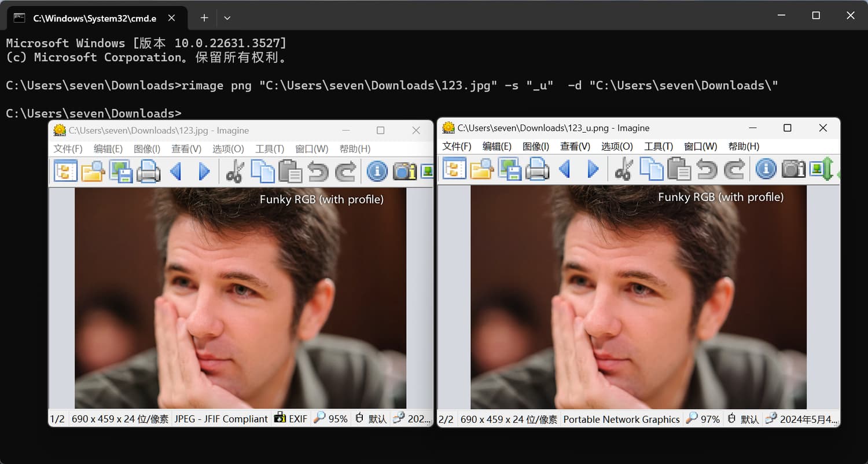Click the Copy icon in 123_u.png window
This screenshot has width=868, height=464.
[x=652, y=169]
